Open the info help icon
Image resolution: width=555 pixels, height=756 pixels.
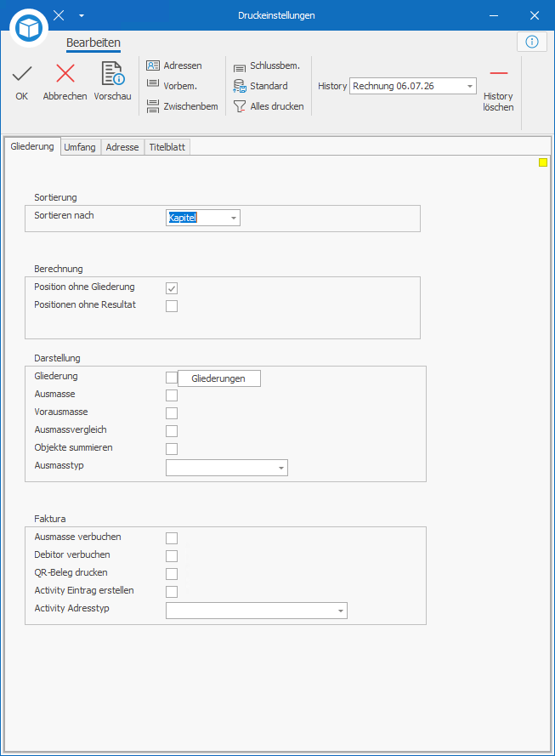click(532, 42)
